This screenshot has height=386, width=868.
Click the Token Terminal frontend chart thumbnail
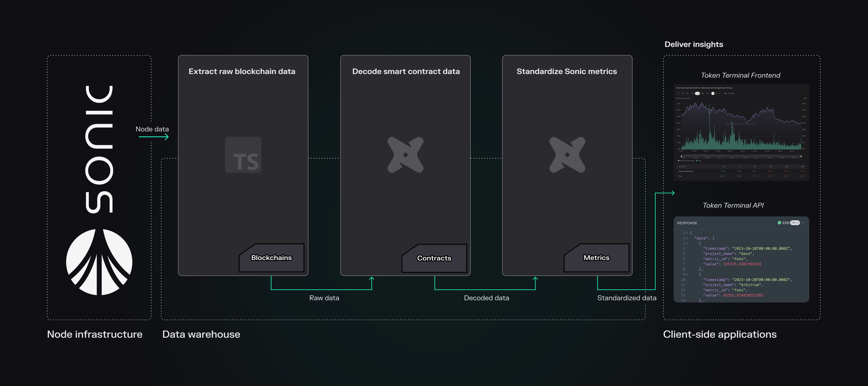(741, 133)
